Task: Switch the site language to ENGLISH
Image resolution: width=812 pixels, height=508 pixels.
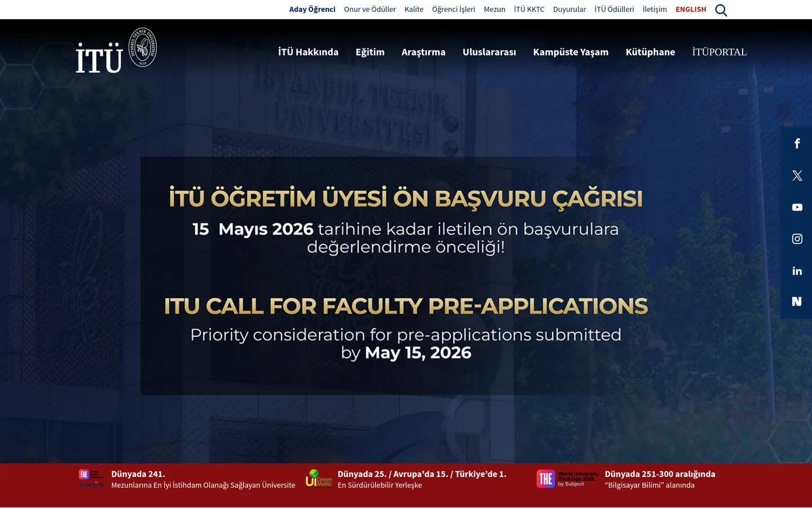Action: (x=691, y=9)
